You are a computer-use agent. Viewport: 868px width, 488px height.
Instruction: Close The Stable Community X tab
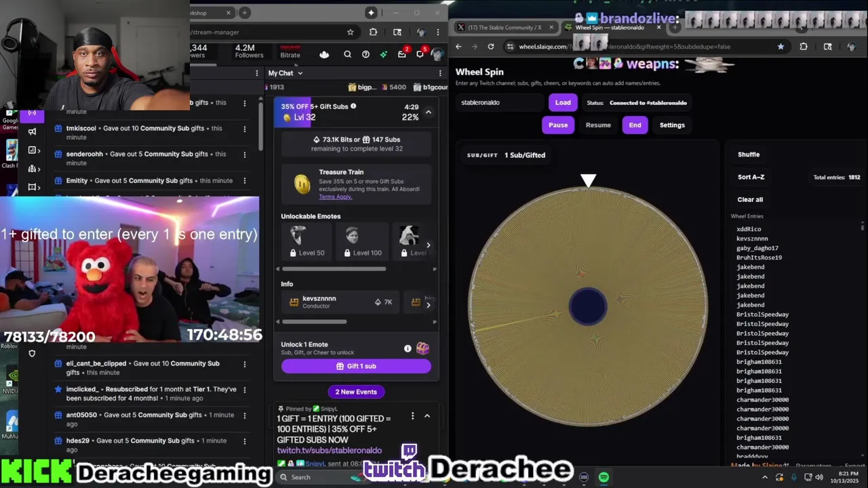point(551,28)
